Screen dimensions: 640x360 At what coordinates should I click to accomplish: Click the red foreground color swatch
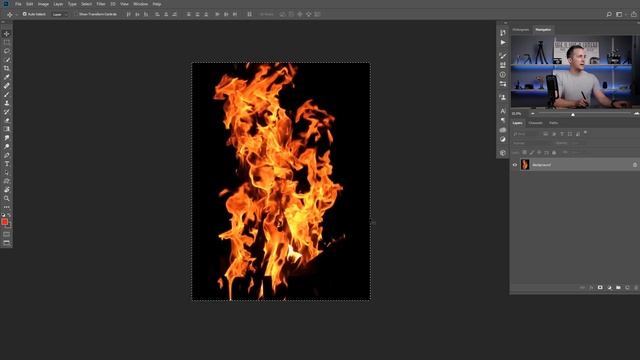tap(4, 222)
